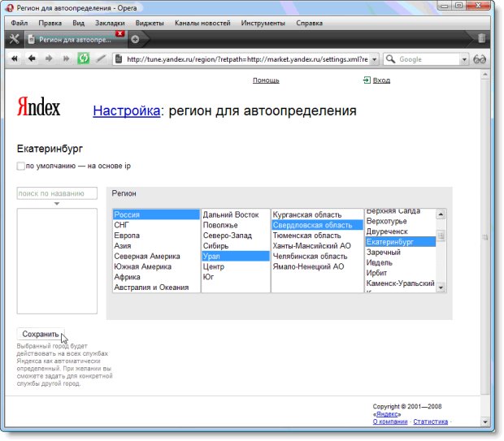Click the rewind navigation button
Viewport: 504px width, 441px height.
(x=15, y=58)
